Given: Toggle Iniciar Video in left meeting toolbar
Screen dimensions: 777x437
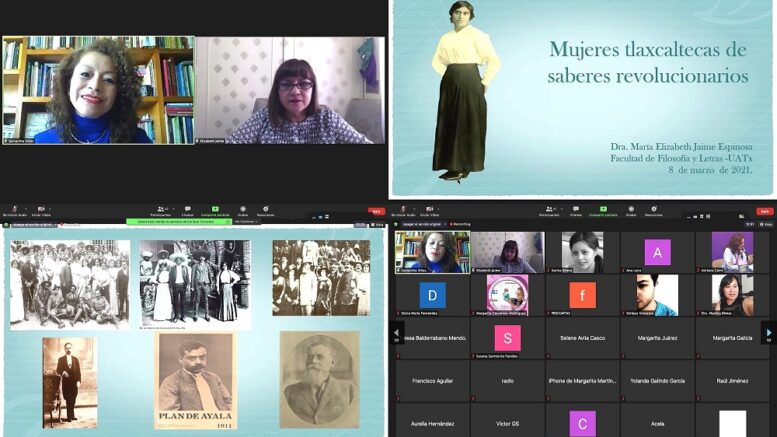Looking at the screenshot, I should pos(41,211).
